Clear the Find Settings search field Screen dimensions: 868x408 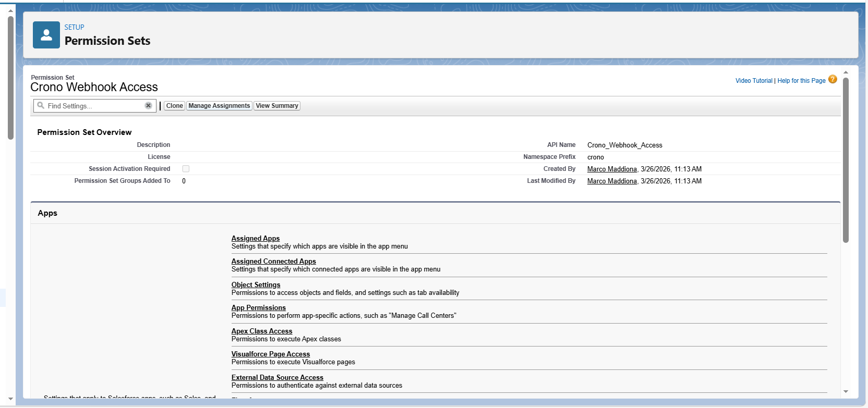(x=148, y=106)
